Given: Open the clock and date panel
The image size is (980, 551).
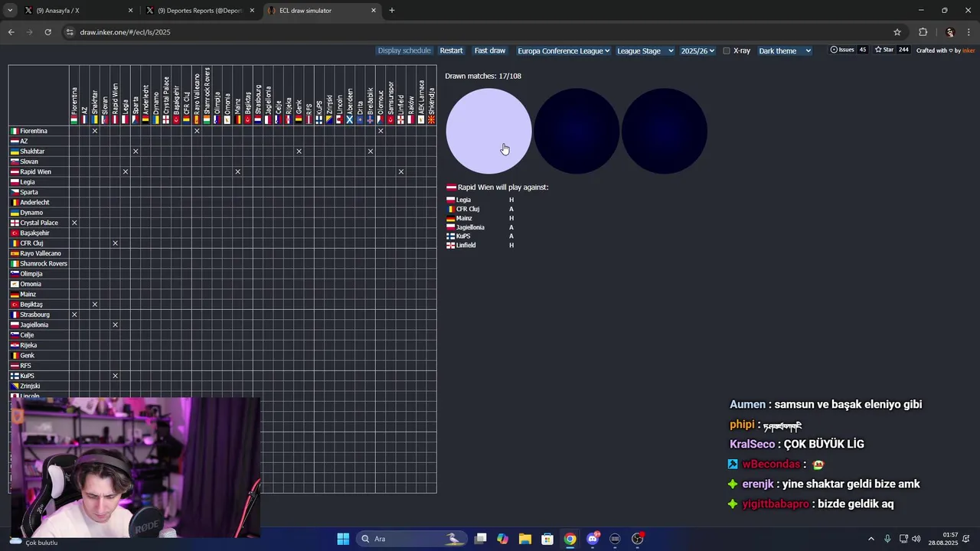Looking at the screenshot, I should (942, 539).
